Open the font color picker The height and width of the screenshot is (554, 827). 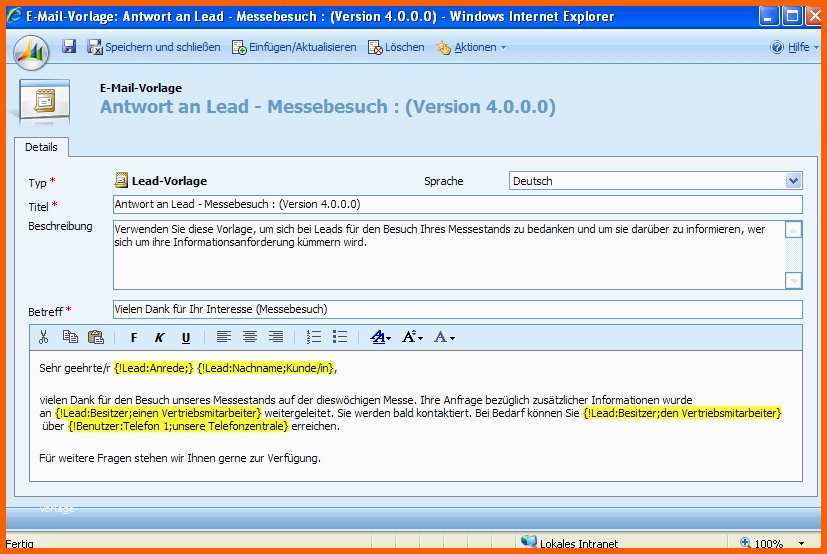[445, 338]
